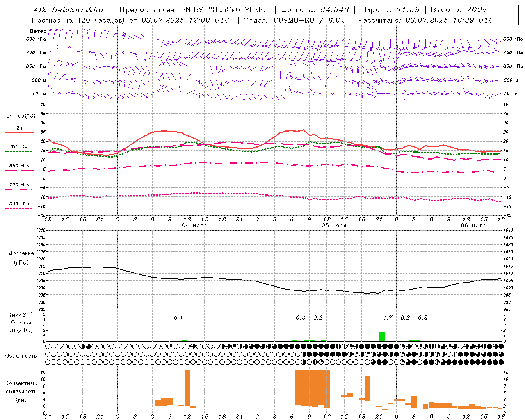The width and height of the screenshot is (525, 420).
Task: Click the (мм/1ч.) precipitation unit label
Action: click(x=21, y=330)
